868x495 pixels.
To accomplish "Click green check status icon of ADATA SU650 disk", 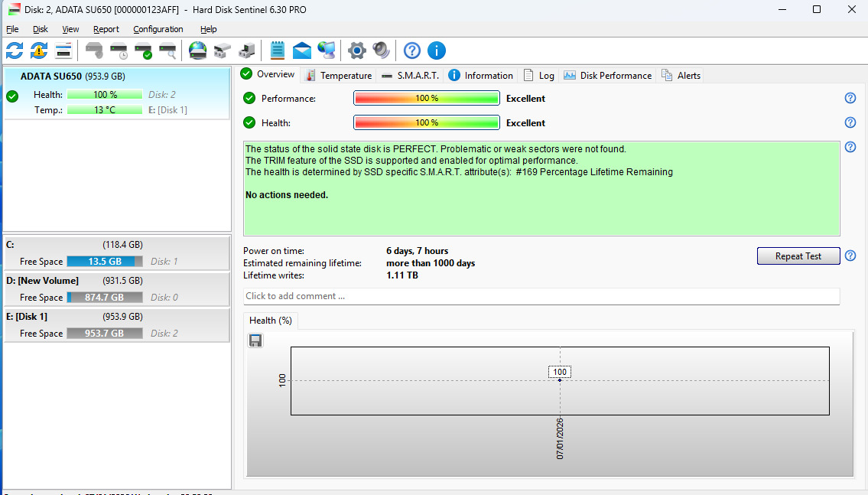I will click(12, 96).
